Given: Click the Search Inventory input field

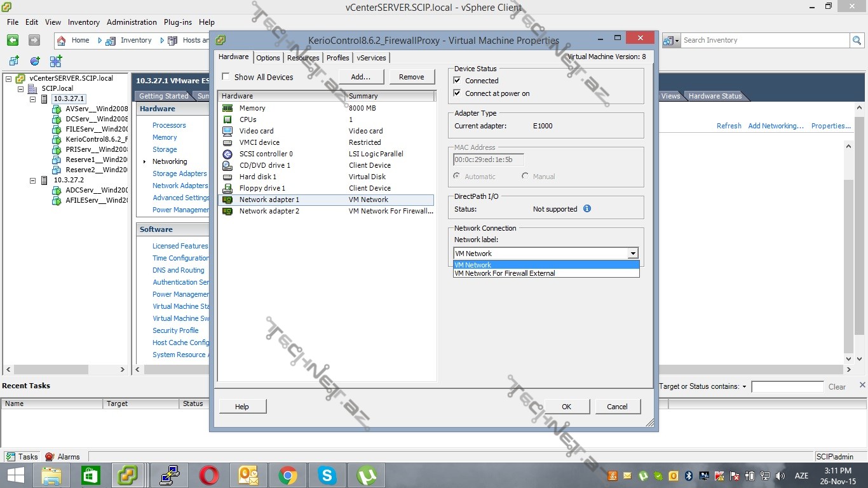Looking at the screenshot, I should pyautogui.click(x=765, y=40).
